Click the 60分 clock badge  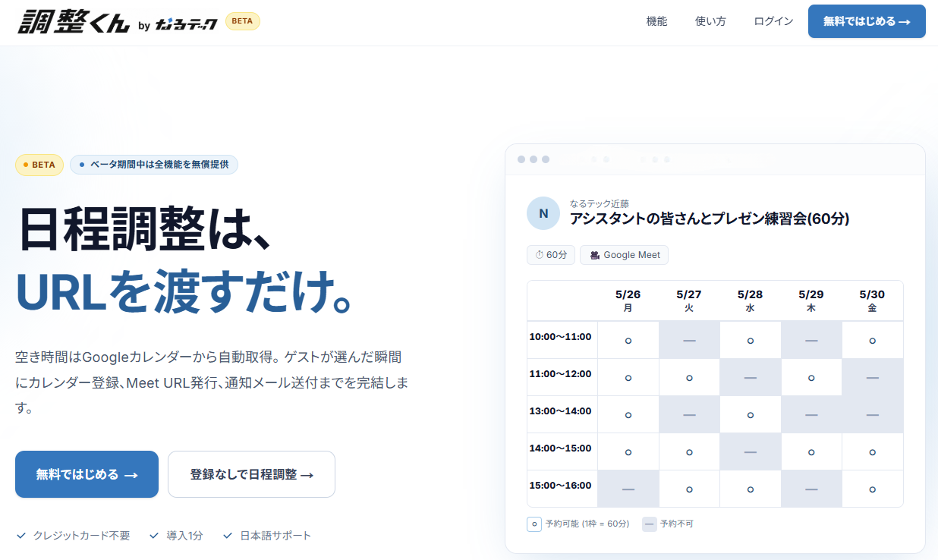tap(551, 255)
